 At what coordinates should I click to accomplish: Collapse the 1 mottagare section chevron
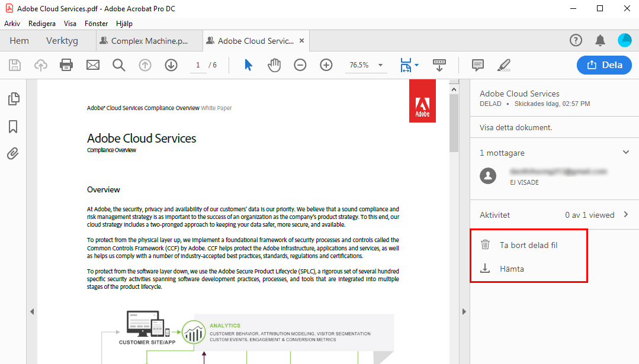point(626,152)
